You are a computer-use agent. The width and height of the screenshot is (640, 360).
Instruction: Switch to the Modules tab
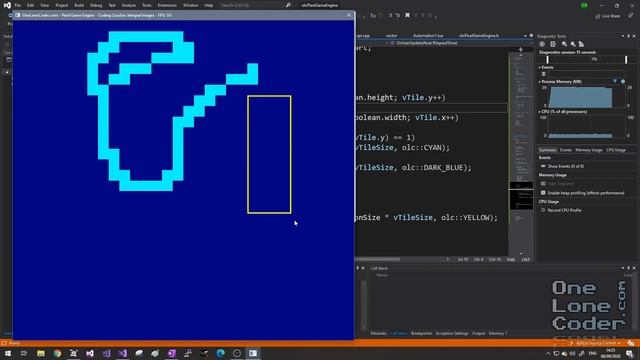tap(378, 333)
